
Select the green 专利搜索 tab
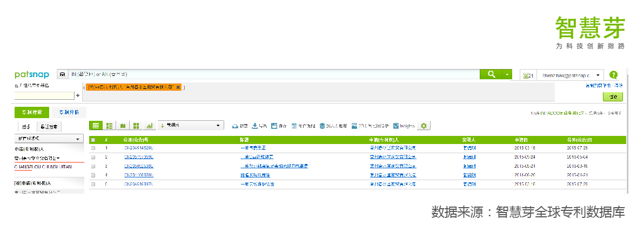[x=32, y=112]
